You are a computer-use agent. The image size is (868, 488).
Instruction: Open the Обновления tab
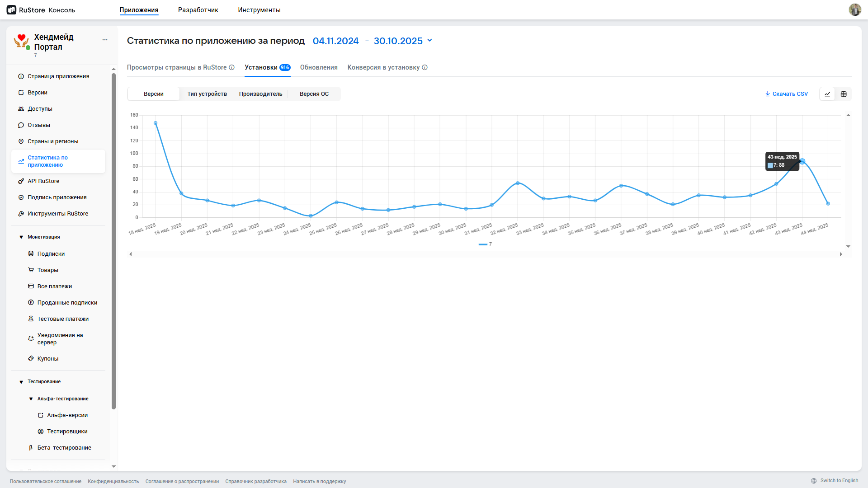point(319,68)
